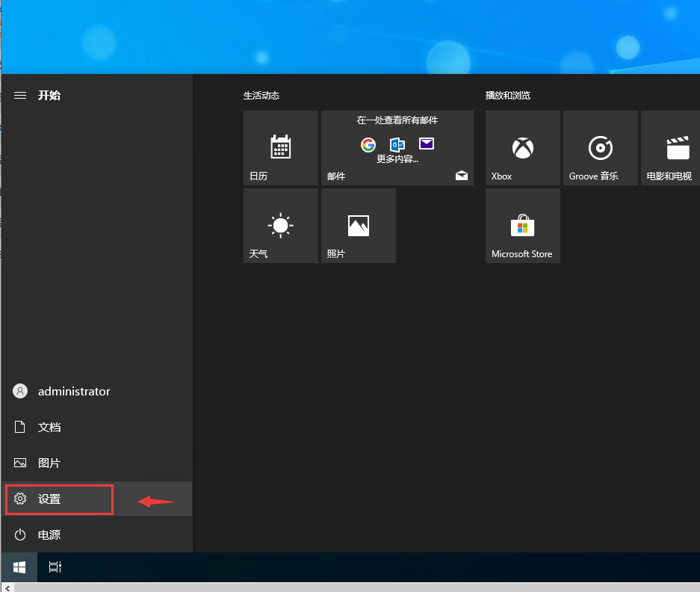Viewport: 700px width, 592px height.
Task: Open the Documents (文档) folder
Action: point(49,428)
